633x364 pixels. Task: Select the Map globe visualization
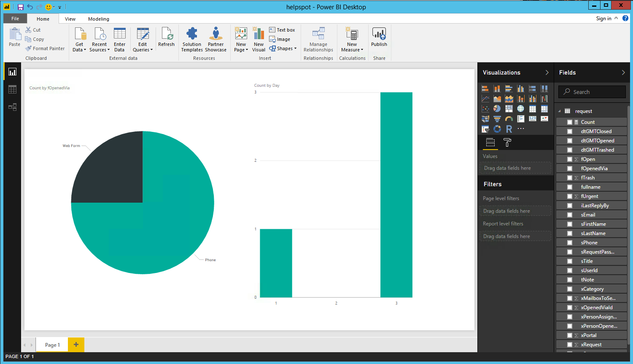click(521, 109)
